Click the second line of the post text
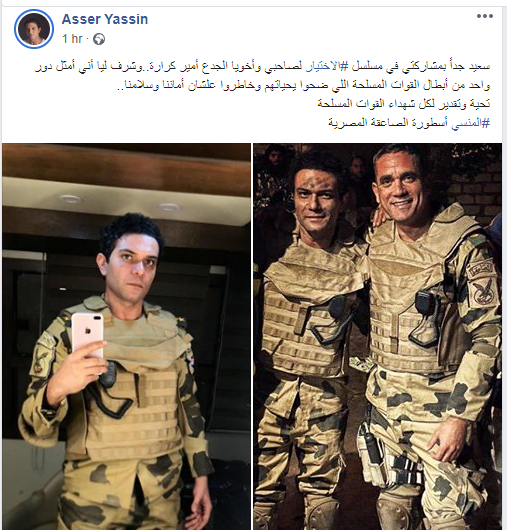Screen dimensions: 507x530 [303, 85]
